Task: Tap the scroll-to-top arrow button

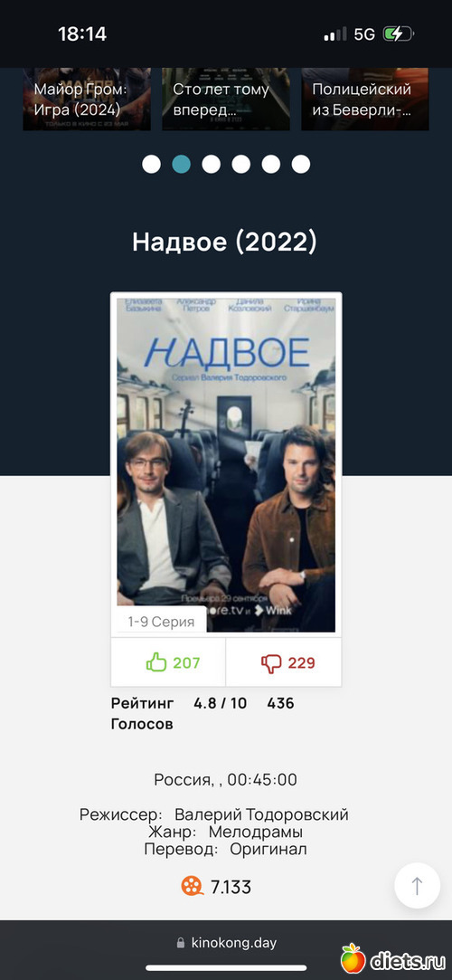Action: point(417,886)
